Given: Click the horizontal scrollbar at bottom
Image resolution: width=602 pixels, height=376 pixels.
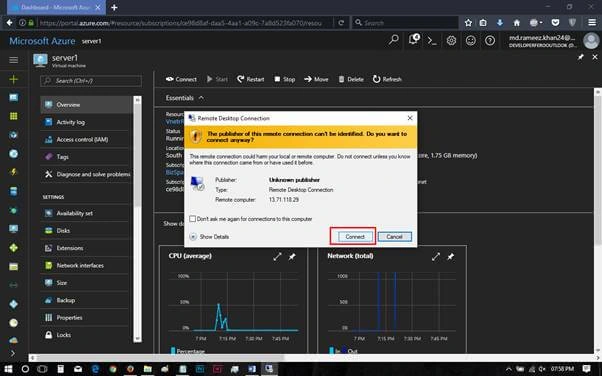Looking at the screenshot, I should (159, 358).
